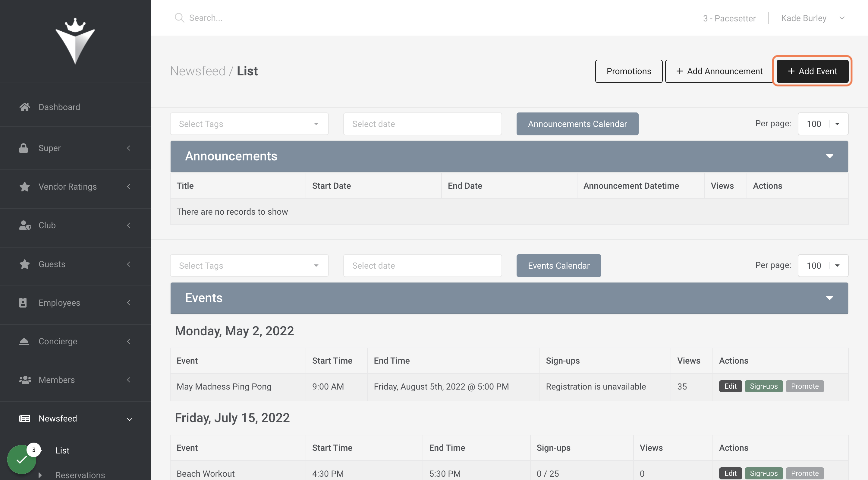Expand the Vendor Ratings menu chevron

[129, 186]
